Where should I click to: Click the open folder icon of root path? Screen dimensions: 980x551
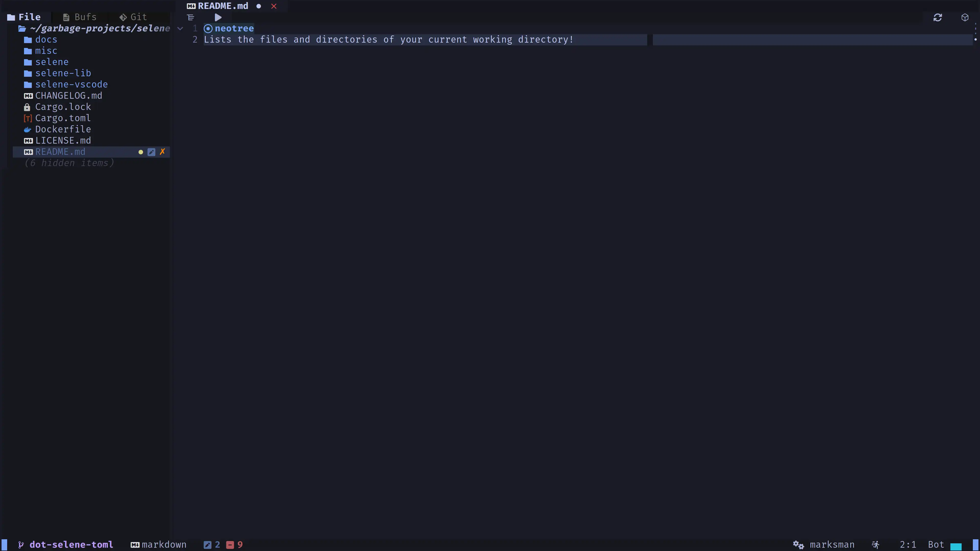(22, 29)
